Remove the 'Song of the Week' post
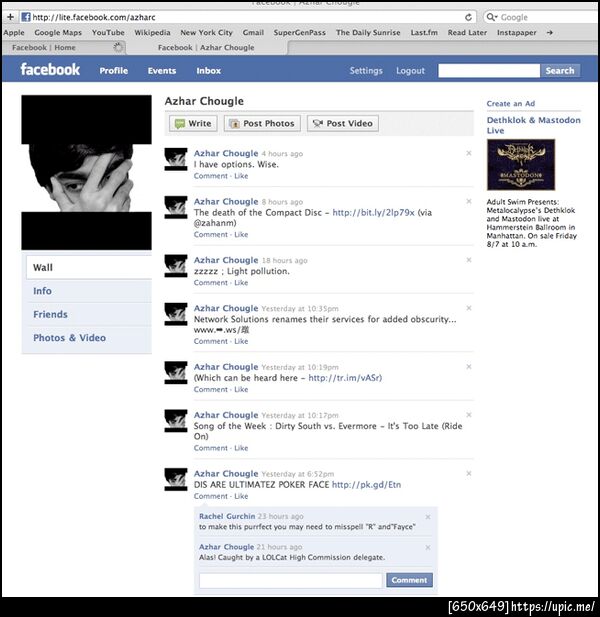 click(469, 414)
